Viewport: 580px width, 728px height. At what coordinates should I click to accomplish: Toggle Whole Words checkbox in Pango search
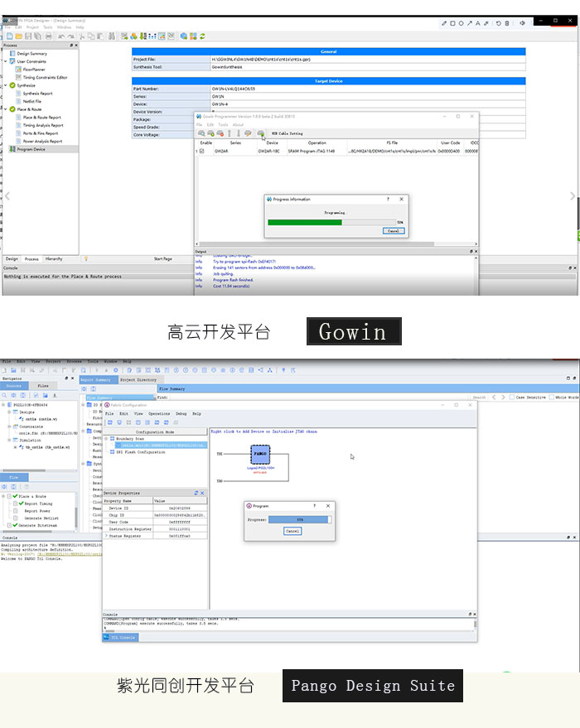pyautogui.click(x=552, y=398)
